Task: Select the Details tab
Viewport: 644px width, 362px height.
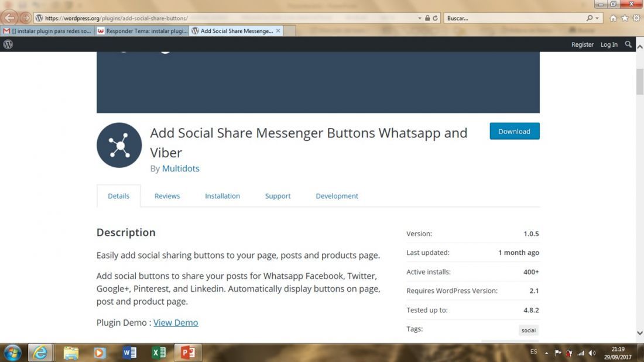Action: tap(118, 196)
